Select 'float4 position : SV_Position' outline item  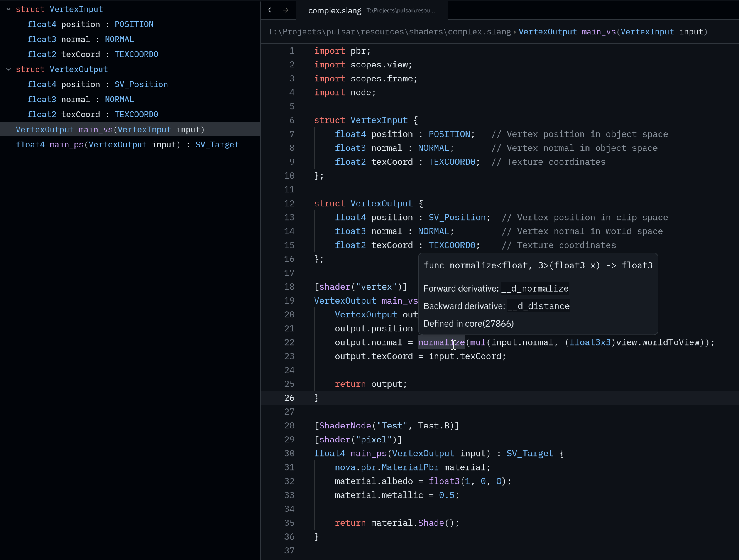click(x=98, y=84)
